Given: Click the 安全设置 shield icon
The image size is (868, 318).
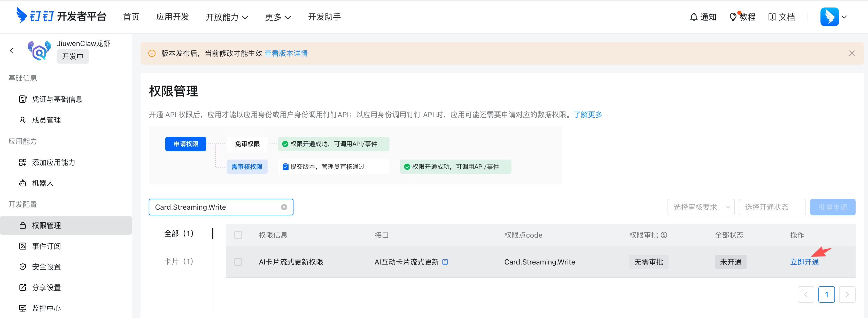Looking at the screenshot, I should [22, 266].
